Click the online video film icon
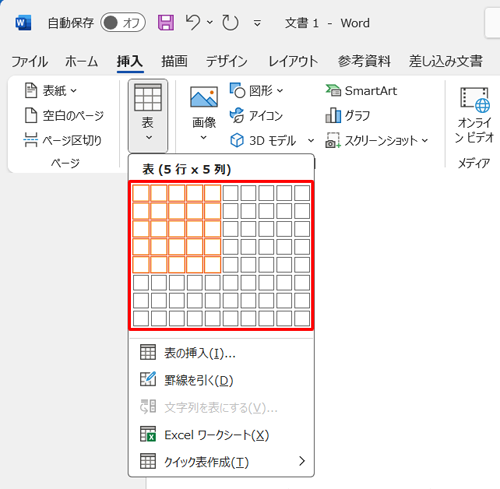Screen dimensions: 500x489 475,99
